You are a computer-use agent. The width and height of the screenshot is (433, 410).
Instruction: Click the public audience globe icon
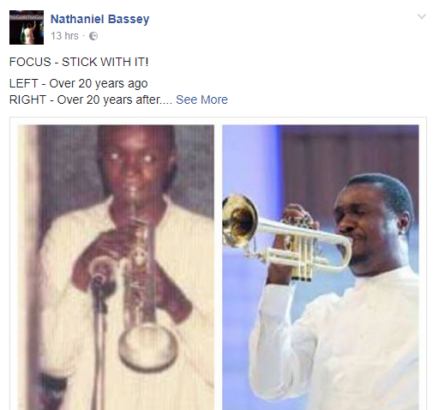(94, 36)
